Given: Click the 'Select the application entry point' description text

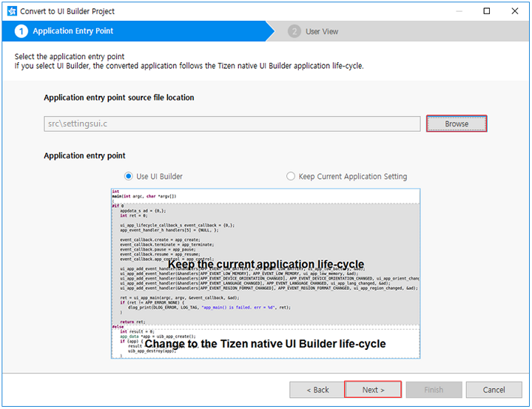Looking at the screenshot, I should click(70, 56).
